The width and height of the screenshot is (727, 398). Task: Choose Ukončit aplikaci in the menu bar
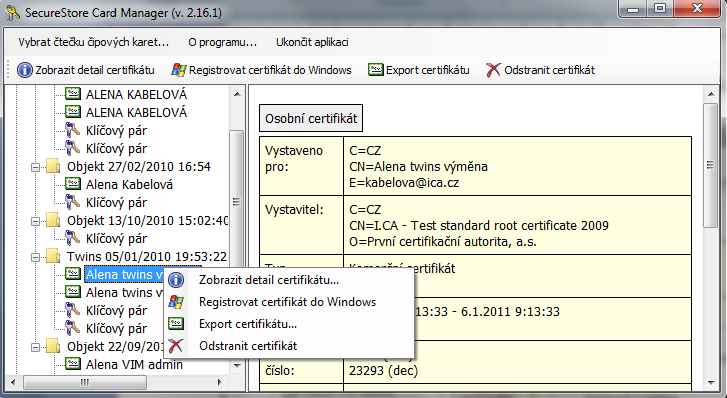(312, 42)
